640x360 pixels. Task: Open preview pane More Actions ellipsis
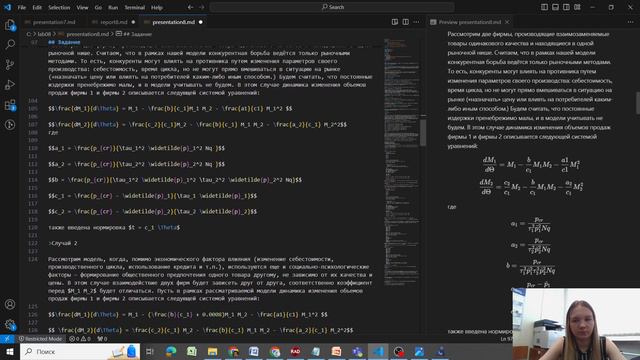(630, 22)
